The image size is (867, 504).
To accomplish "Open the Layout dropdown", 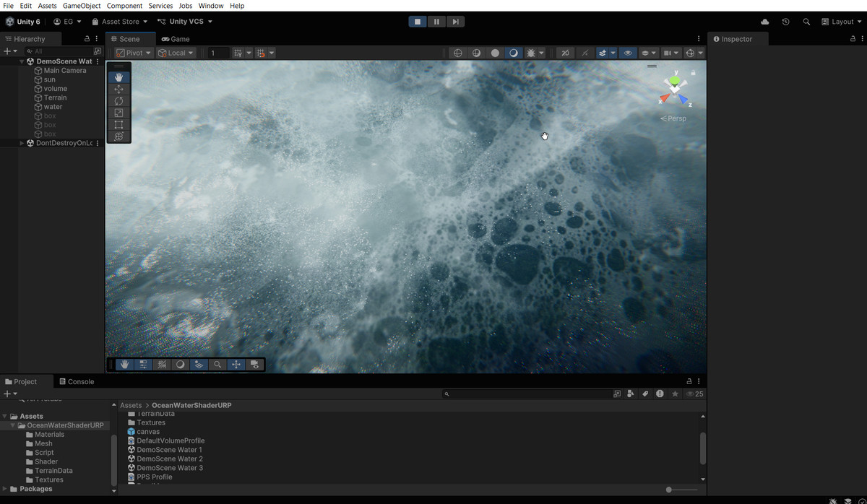I will 842,22.
